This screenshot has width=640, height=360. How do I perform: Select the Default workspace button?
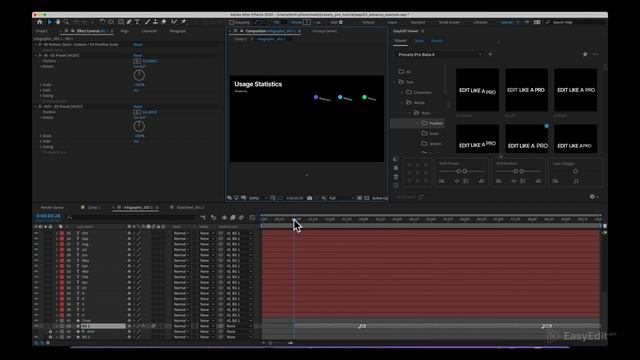[x=368, y=22]
